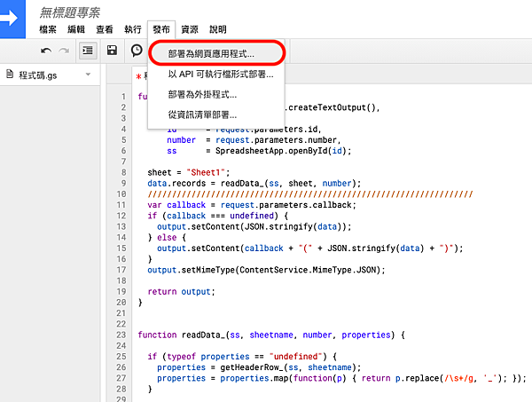Open the 編輯 menu
This screenshot has width=532, height=402.
coord(76,29)
